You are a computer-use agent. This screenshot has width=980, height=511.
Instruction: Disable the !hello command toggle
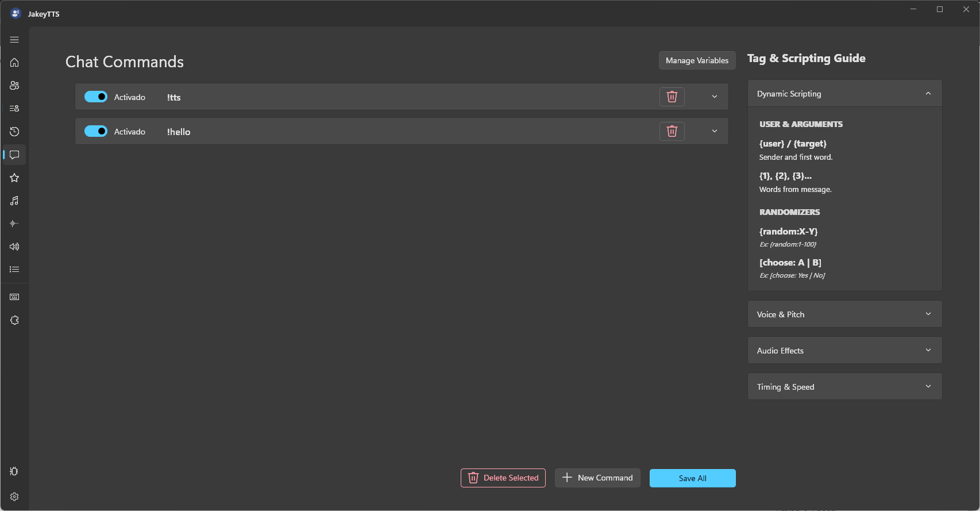click(96, 131)
